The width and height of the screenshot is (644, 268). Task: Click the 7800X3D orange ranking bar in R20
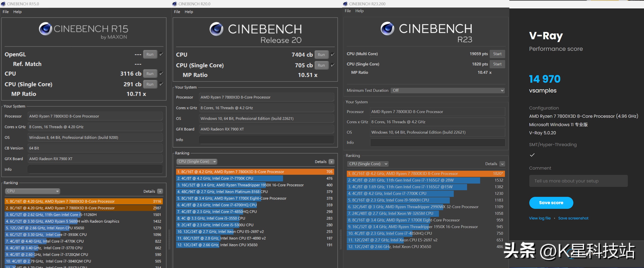[x=255, y=172]
